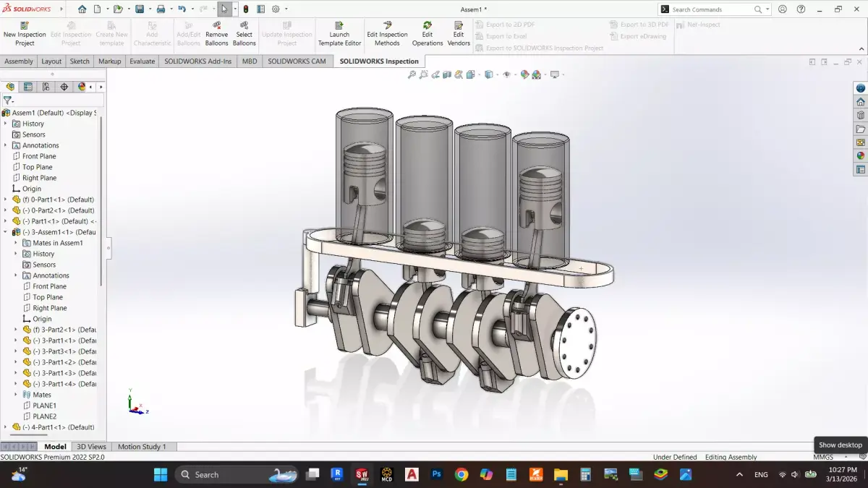Click FeatureManager Design Tree tab icon
868x488 pixels.
[x=10, y=87]
